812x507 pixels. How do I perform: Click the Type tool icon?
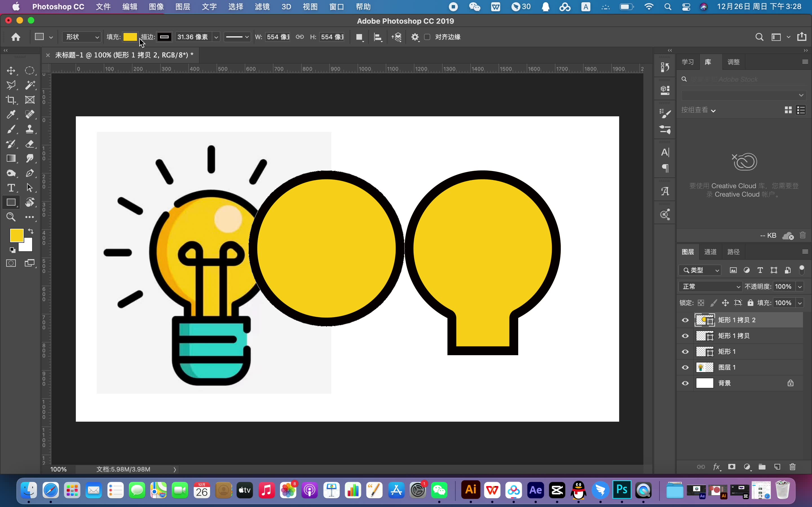[11, 188]
